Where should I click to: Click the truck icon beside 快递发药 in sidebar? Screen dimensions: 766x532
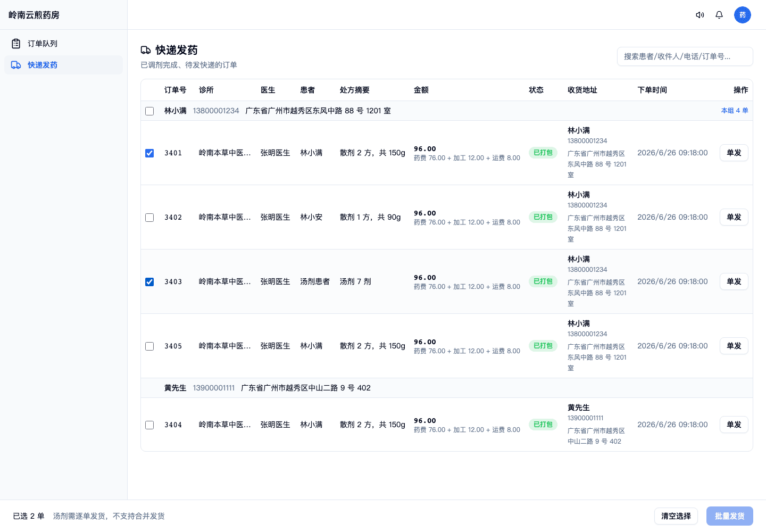pos(16,65)
